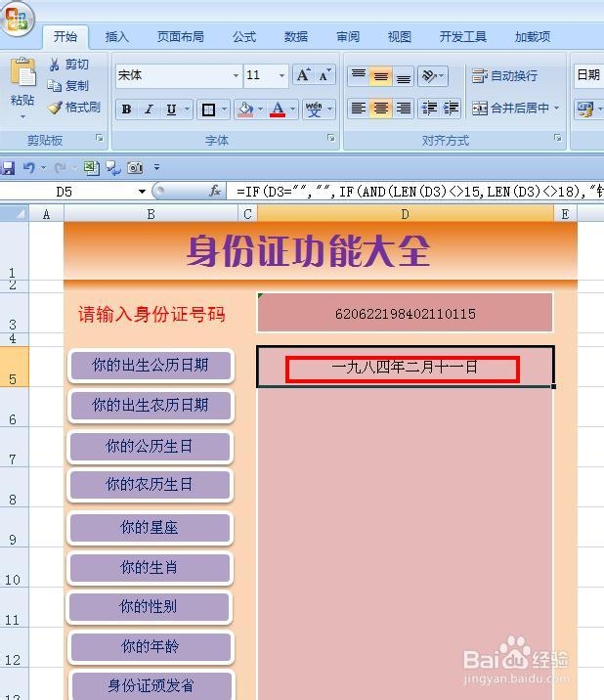Toggle bold formatting
604x700 pixels.
pos(126,109)
